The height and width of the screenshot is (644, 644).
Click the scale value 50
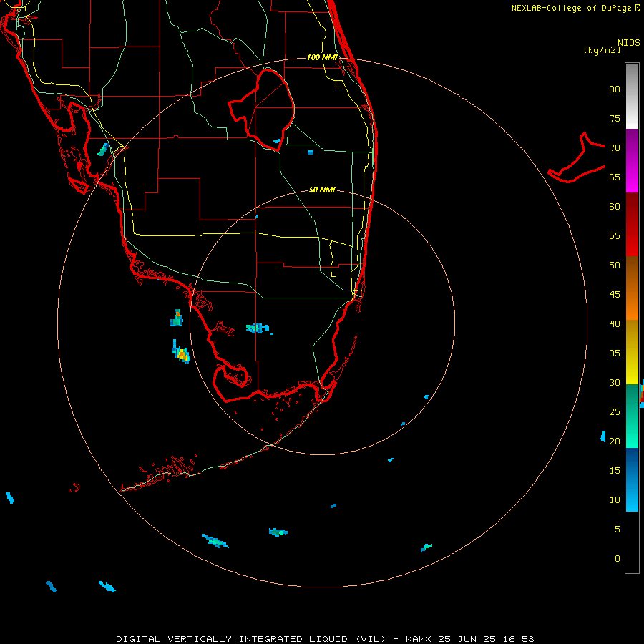point(615,265)
